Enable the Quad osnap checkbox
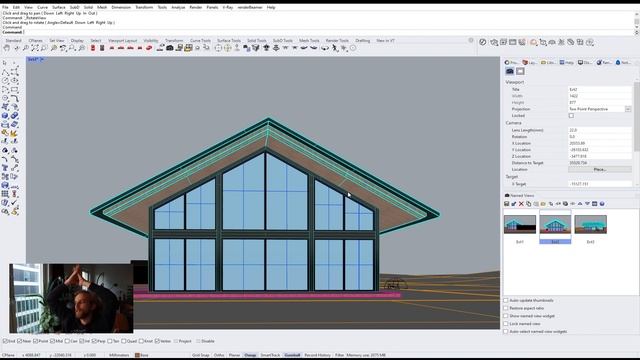 coord(124,341)
